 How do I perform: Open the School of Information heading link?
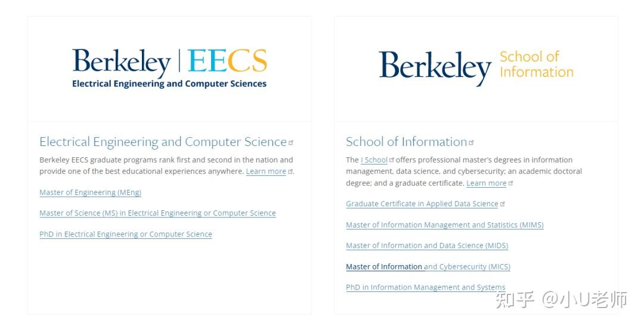[x=406, y=142]
